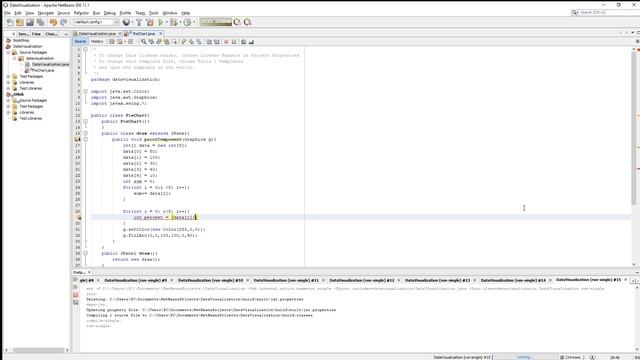Click the New File toolbar icon

click(10, 22)
